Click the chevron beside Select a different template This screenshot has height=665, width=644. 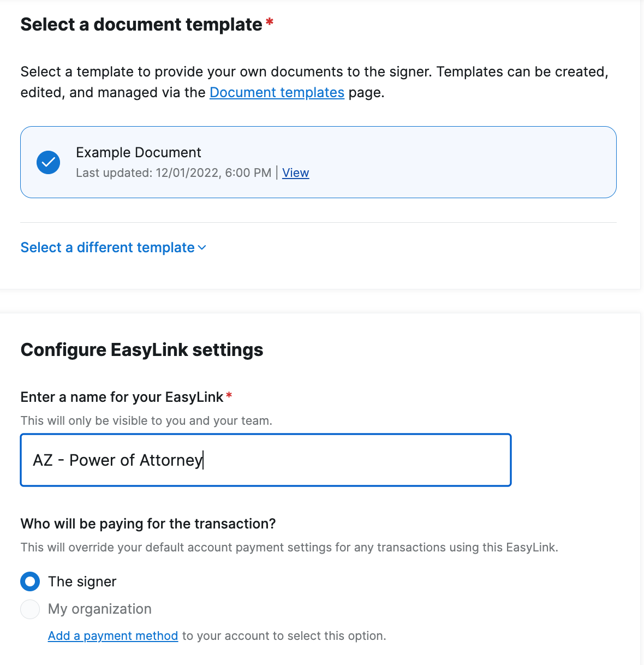tap(201, 247)
